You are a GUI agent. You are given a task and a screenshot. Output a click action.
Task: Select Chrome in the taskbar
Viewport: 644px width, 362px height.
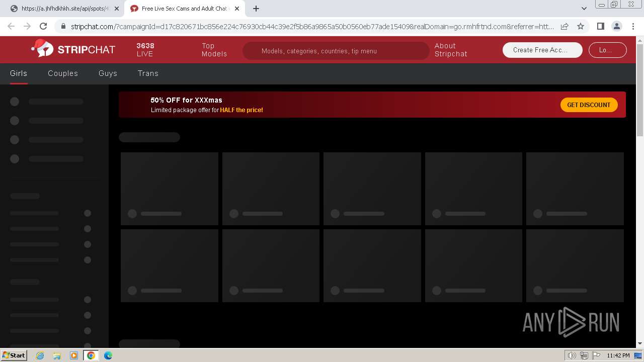pos(91,355)
